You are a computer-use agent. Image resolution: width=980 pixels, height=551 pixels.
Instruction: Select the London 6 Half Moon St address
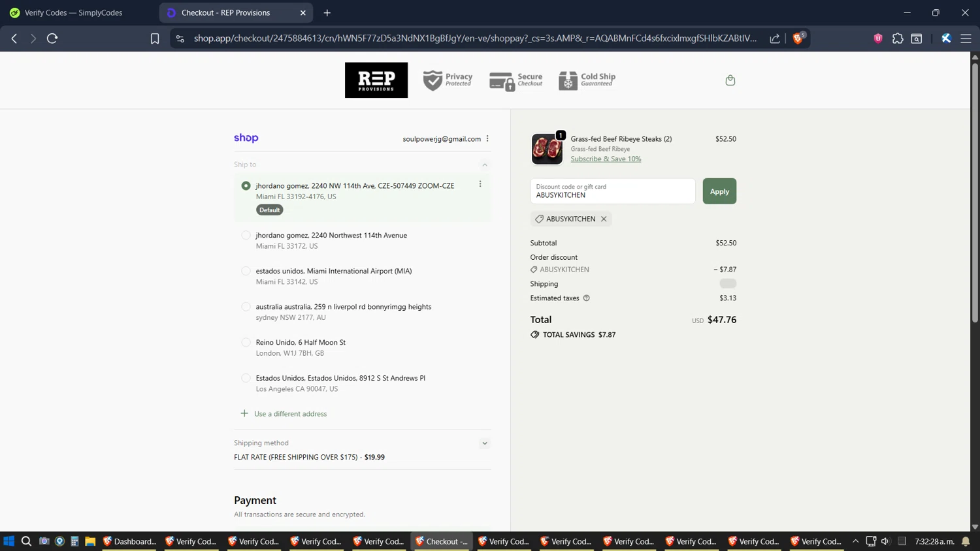pos(246,342)
